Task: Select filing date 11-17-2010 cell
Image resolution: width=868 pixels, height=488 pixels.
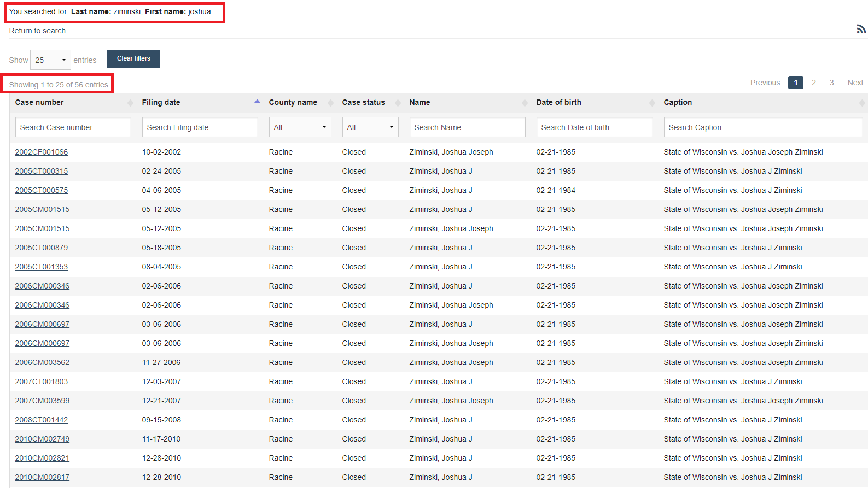Action: [161, 439]
